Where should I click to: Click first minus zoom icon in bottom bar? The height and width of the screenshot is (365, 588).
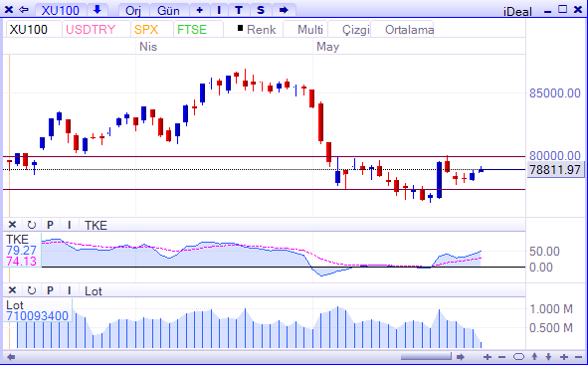click(x=502, y=357)
